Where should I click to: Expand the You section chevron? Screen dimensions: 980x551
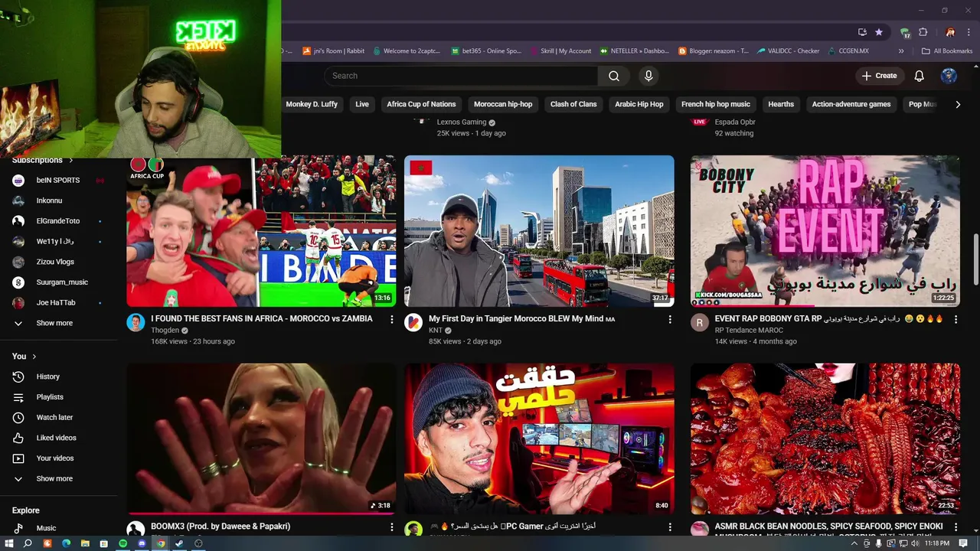click(x=34, y=357)
